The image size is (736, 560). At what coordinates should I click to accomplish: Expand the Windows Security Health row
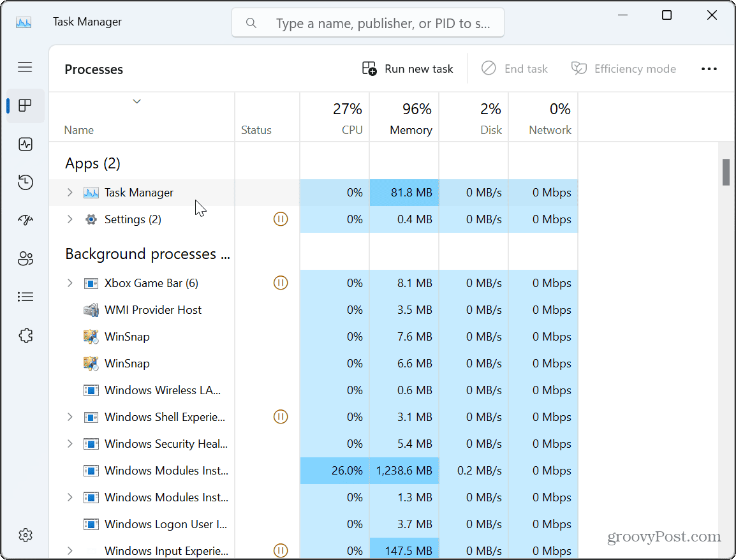(x=70, y=443)
